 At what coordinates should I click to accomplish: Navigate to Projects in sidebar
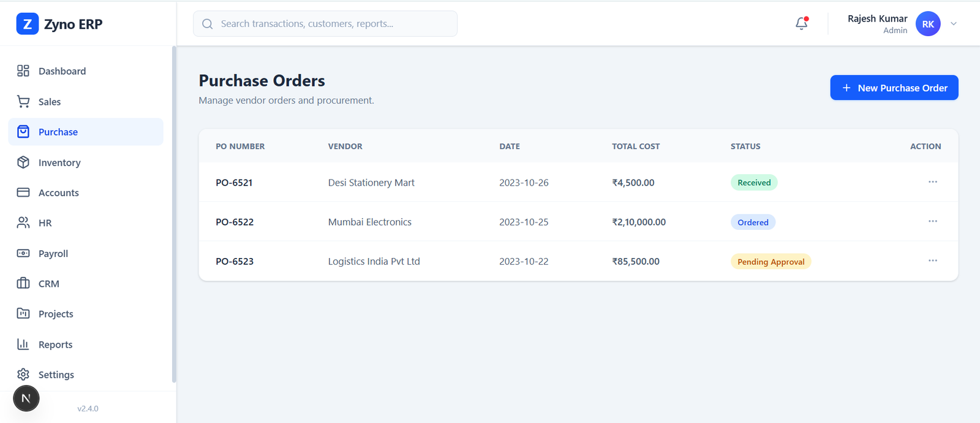pyautogui.click(x=56, y=314)
